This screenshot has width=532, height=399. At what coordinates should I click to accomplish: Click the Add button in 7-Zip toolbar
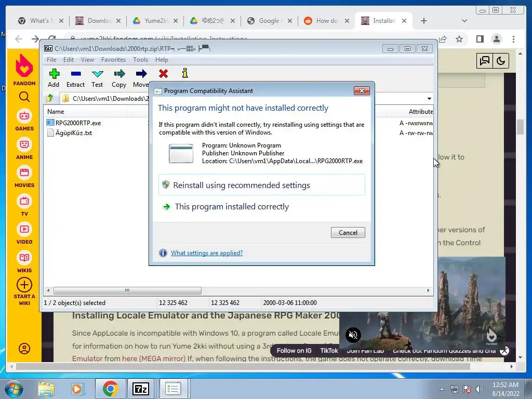[x=54, y=78]
